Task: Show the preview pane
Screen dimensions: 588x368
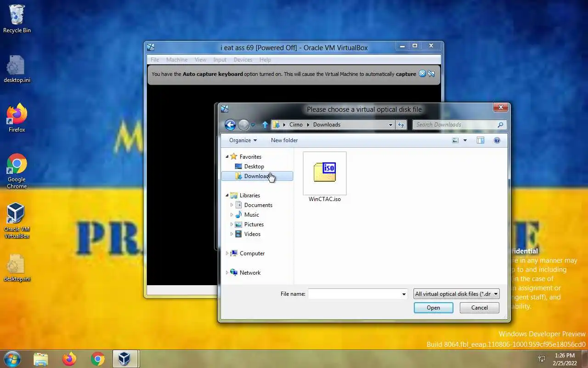Action: (481, 140)
